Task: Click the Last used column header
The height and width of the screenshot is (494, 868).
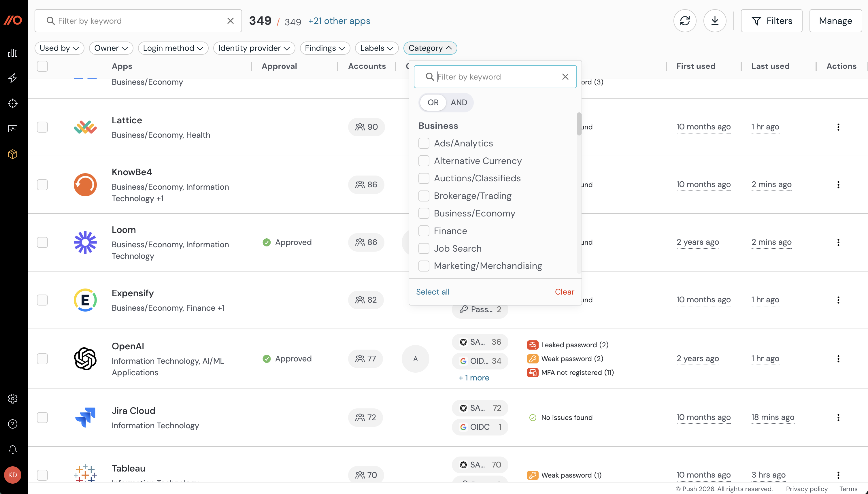Action: pyautogui.click(x=770, y=66)
